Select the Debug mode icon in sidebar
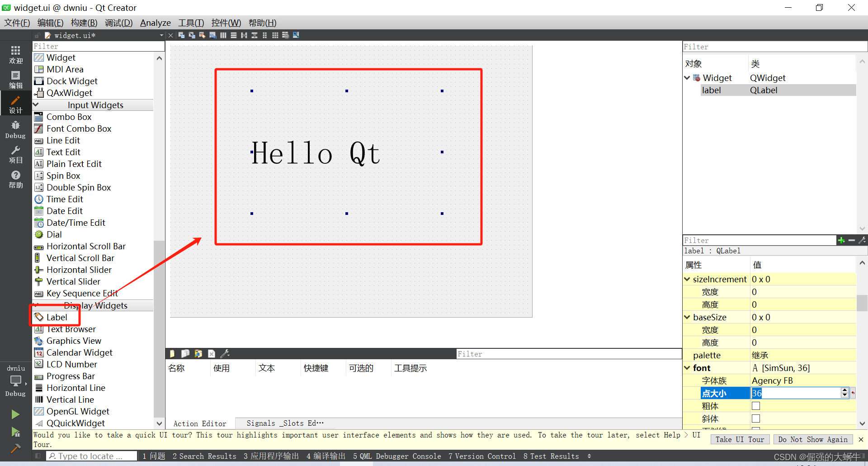Image resolution: width=868 pixels, height=466 pixels. tap(15, 129)
